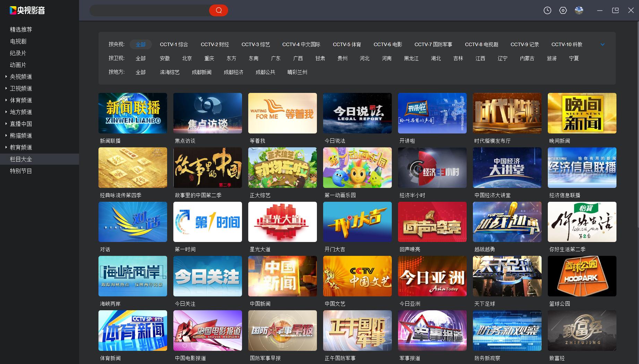Click the 回声嘹亮 title text

pyautogui.click(x=410, y=249)
